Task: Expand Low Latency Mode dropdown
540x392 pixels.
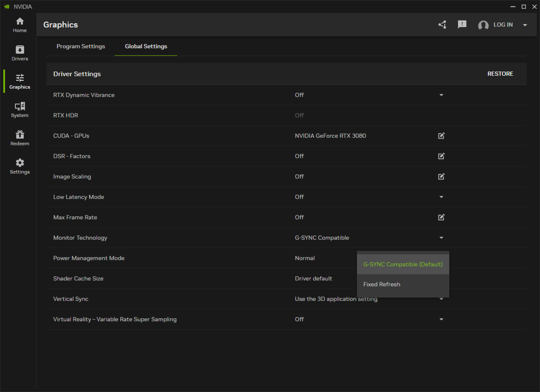Action: tap(441, 197)
